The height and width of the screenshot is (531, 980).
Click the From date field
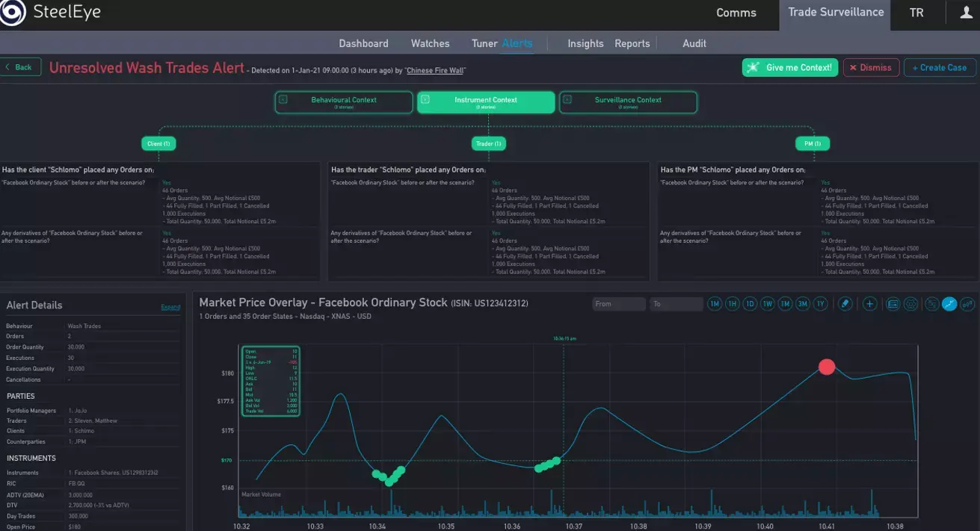(x=618, y=304)
